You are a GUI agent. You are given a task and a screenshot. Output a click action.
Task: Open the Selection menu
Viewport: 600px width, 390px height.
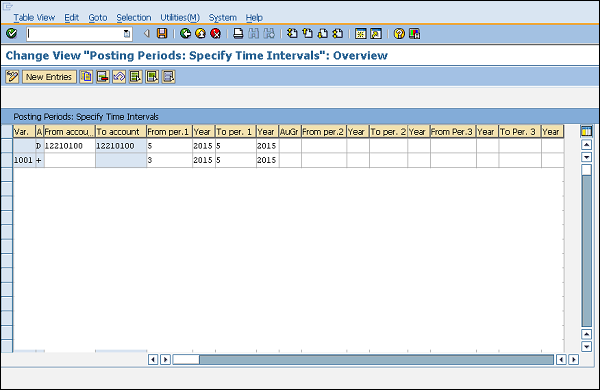[x=134, y=18]
